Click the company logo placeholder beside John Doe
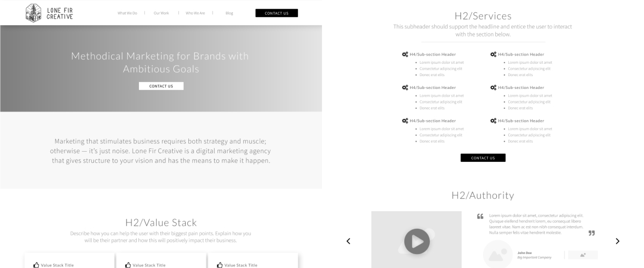 click(583, 255)
